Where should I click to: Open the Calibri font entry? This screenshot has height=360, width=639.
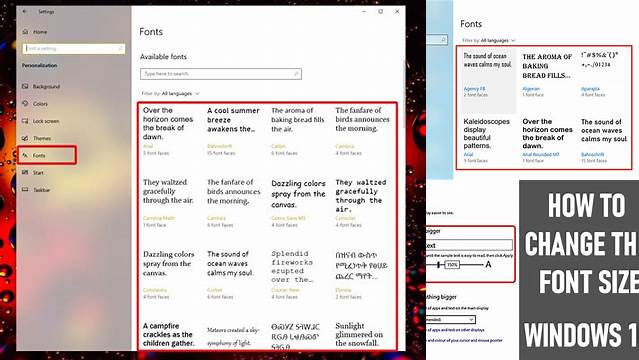[x=298, y=131]
